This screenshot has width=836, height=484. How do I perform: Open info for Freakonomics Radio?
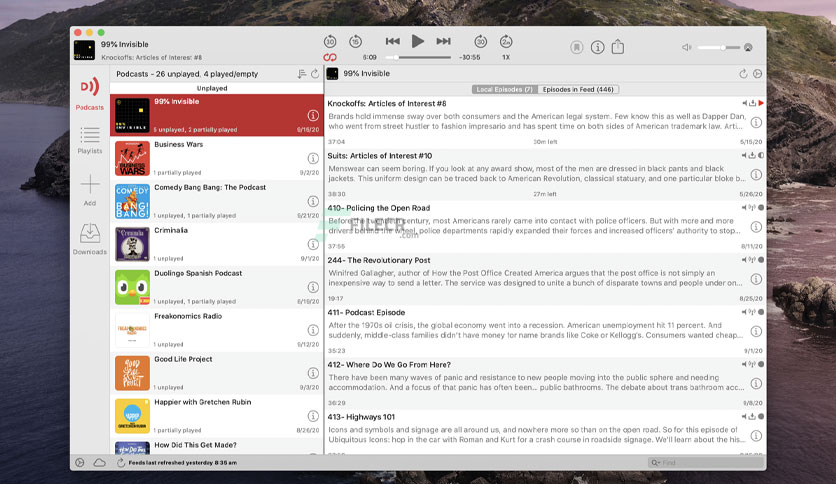pyautogui.click(x=313, y=330)
